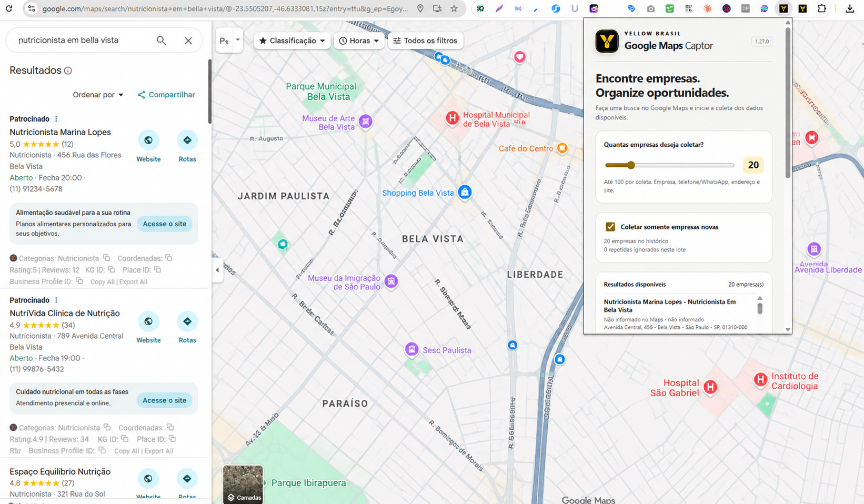
Task: Click the location pin icon in the address bar
Action: (420, 8)
